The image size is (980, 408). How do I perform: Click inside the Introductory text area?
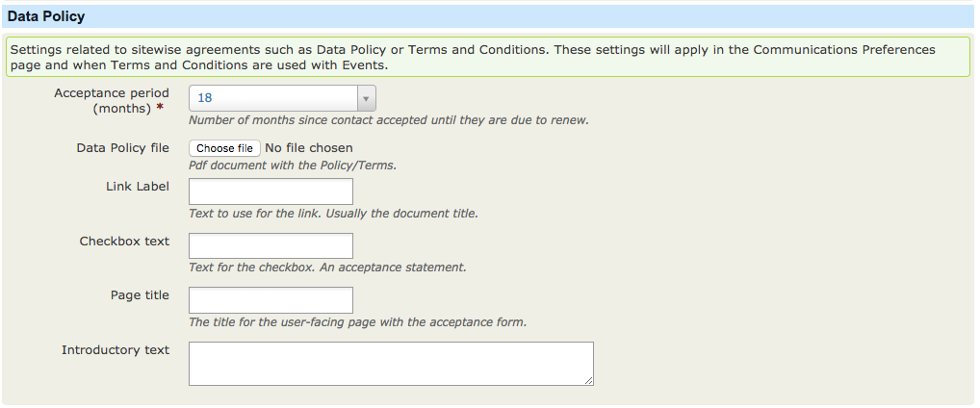[390, 363]
